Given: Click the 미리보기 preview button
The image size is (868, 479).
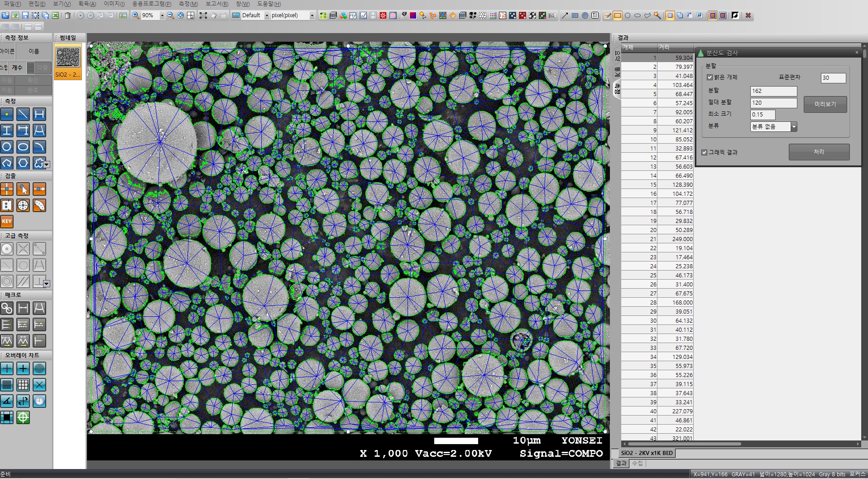Looking at the screenshot, I should point(825,105).
